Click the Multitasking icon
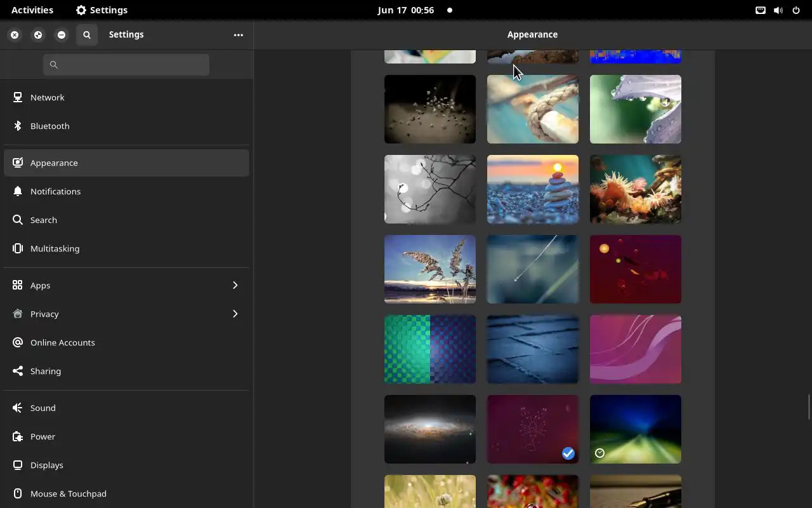 (x=18, y=248)
